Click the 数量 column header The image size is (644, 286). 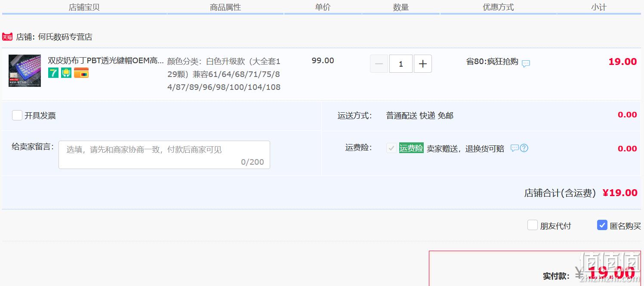[401, 7]
